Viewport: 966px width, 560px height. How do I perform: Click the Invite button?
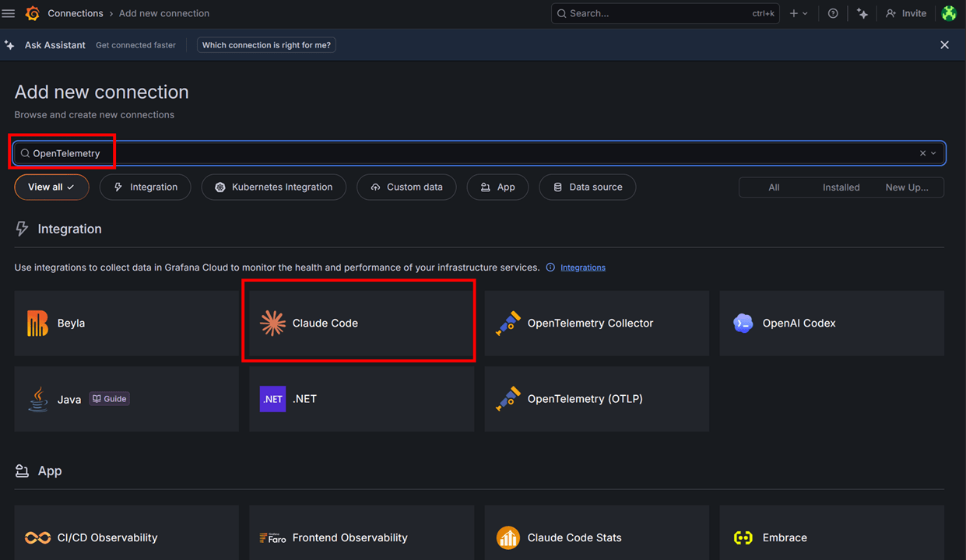[906, 13]
